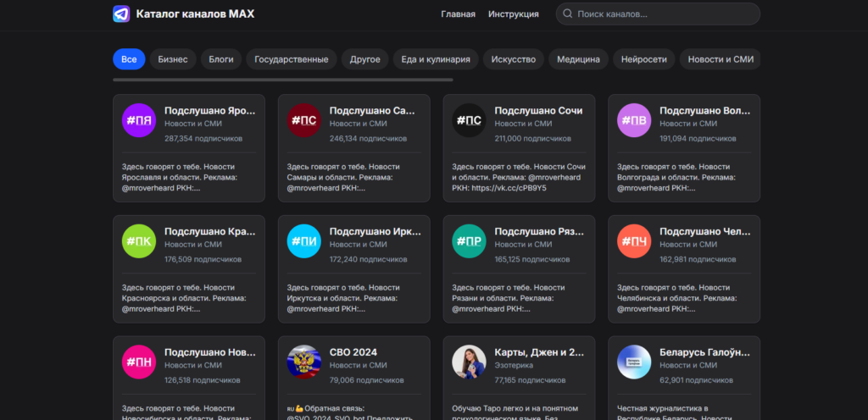This screenshot has height=420, width=868.
Task: Switch to the Нейросети category
Action: coord(644,59)
